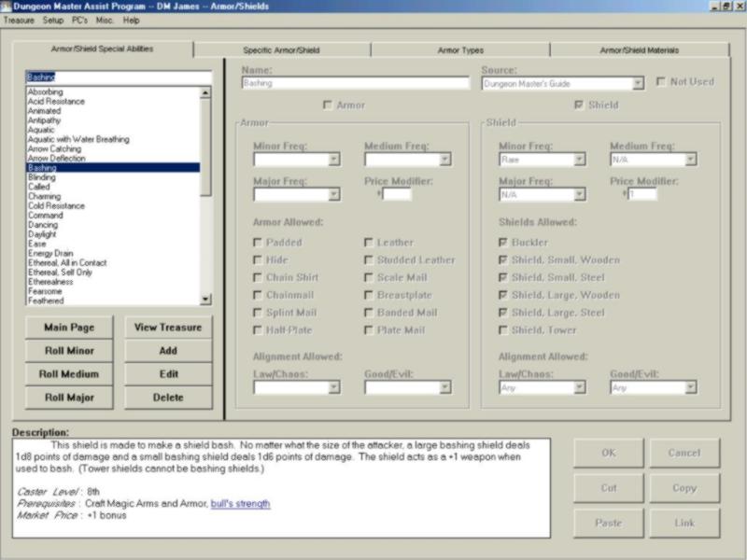Follow the bull's strength link
747x560 pixels.
(240, 503)
